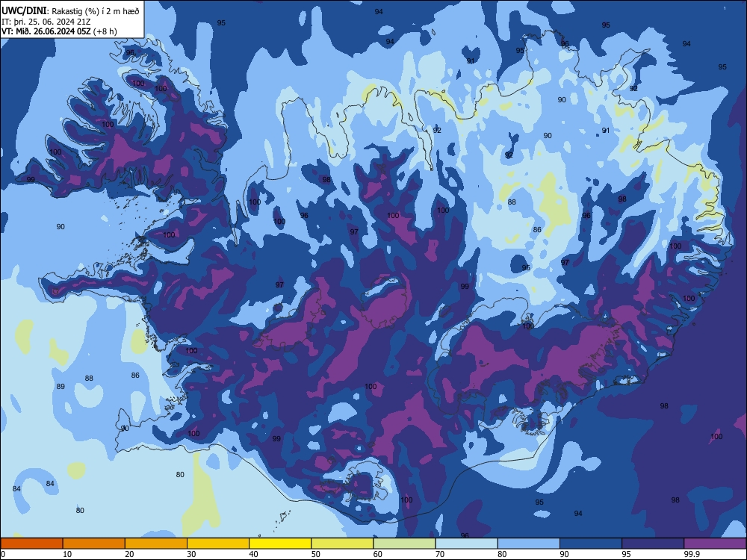Screen dimensions: 747x560
Task: Click the legend scale label '60'
Action: 378,554
